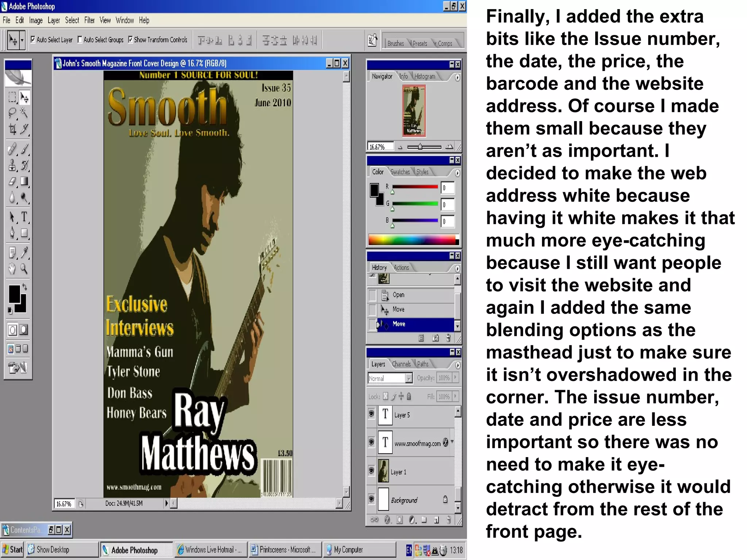Select the Horizontal Type tool
Screen dimensions: 747x560
click(24, 217)
